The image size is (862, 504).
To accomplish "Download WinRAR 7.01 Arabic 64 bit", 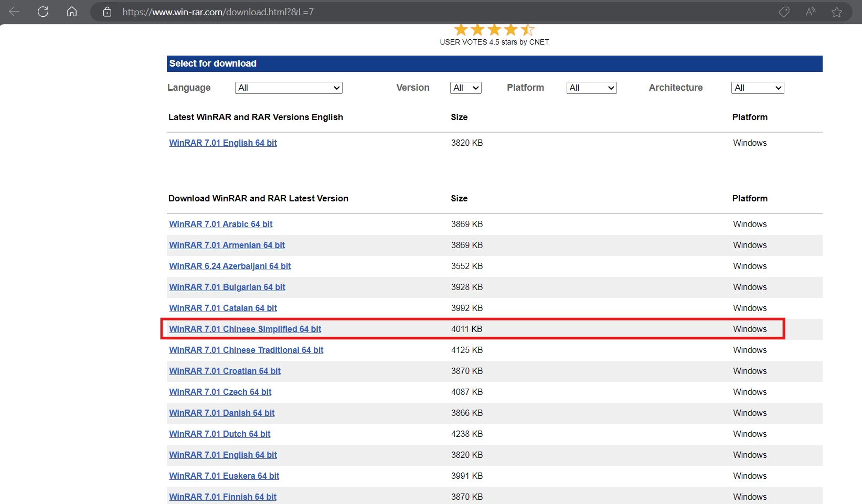I will click(221, 224).
